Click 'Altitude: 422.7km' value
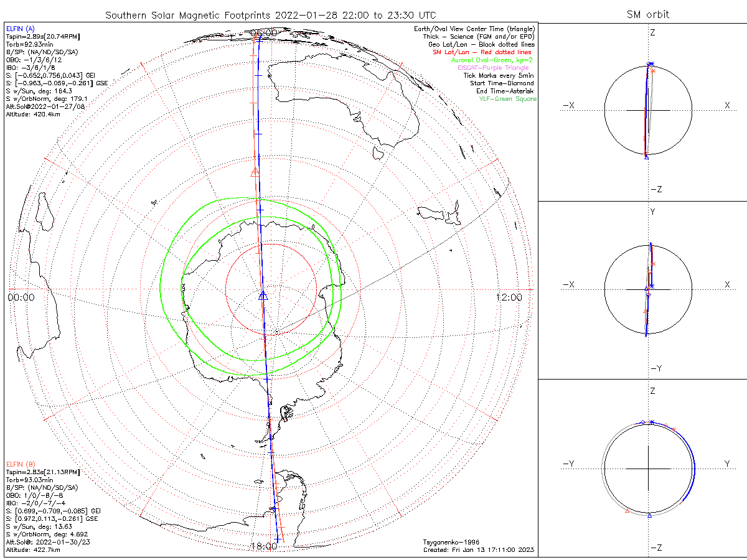 click(34, 550)
